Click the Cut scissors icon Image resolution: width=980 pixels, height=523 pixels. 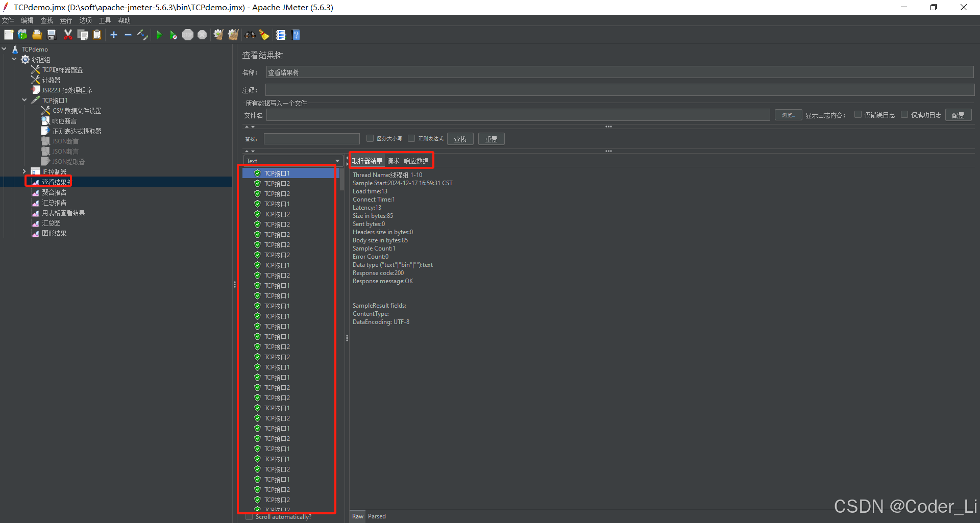[68, 35]
